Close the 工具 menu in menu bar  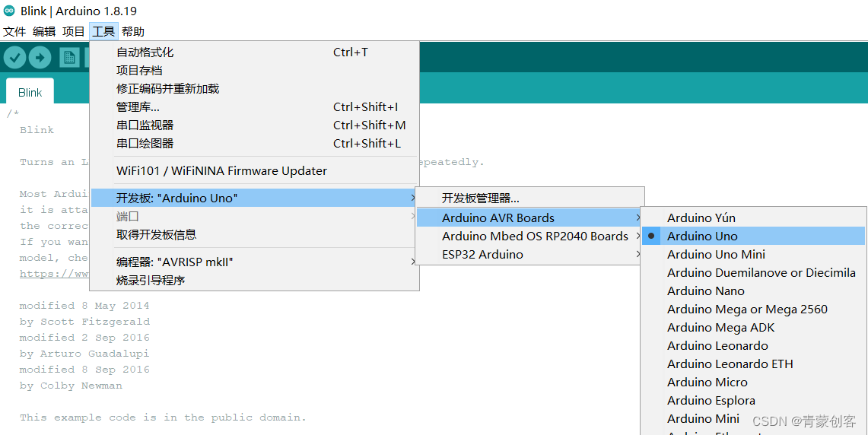tap(103, 31)
